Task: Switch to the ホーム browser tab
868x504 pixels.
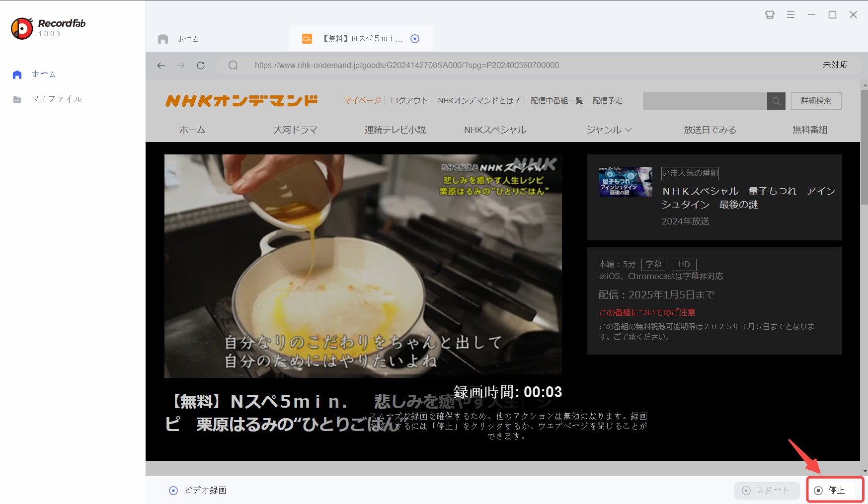Action: pyautogui.click(x=188, y=39)
